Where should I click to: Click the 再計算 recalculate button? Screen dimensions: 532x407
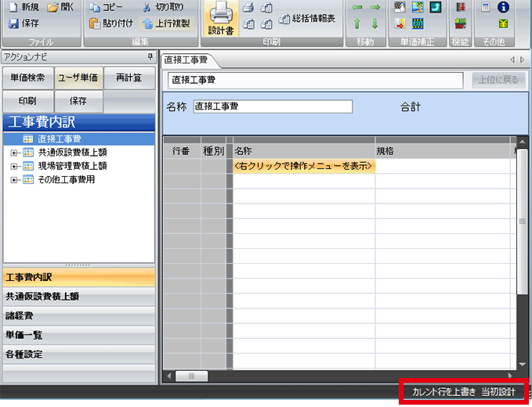(x=129, y=78)
